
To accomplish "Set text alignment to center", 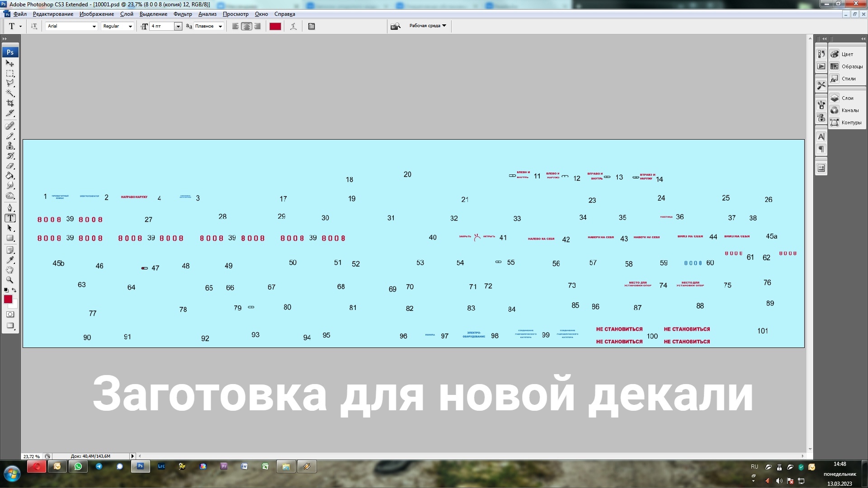I will 246,26.
